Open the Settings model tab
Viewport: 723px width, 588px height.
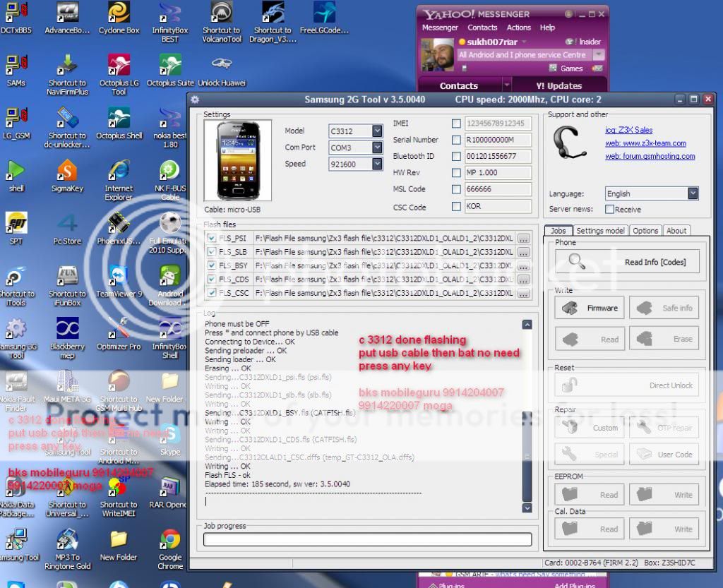pyautogui.click(x=602, y=230)
